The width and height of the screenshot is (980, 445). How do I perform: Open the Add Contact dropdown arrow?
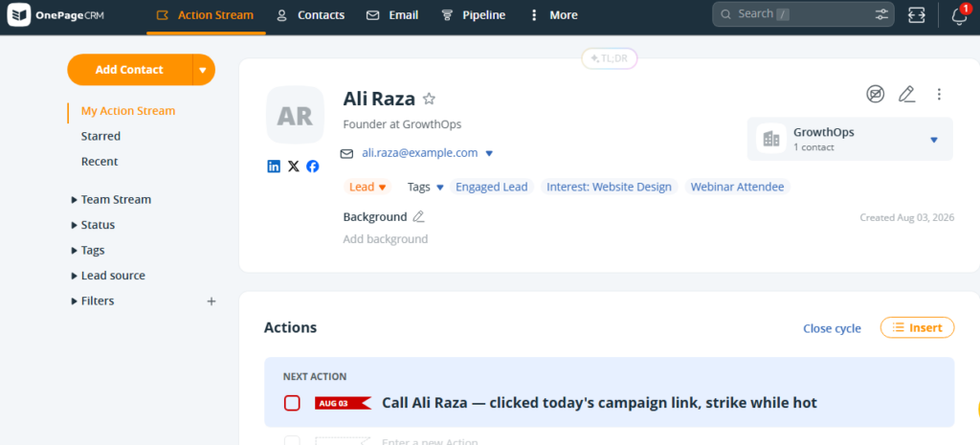203,70
